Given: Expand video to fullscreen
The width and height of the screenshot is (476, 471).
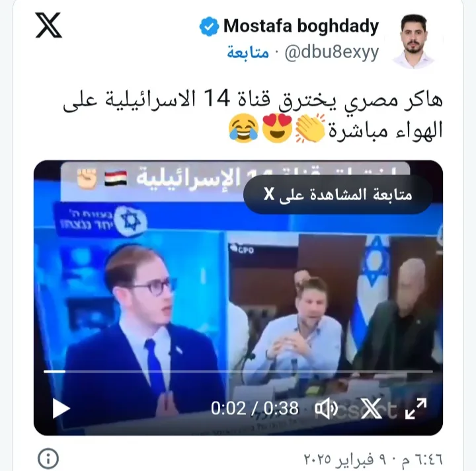Looking at the screenshot, I should pos(416,408).
